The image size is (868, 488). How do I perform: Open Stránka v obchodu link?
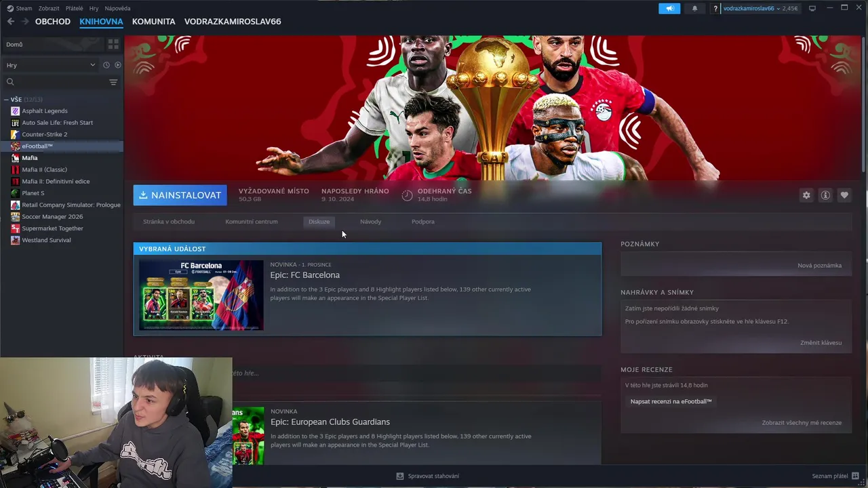click(x=169, y=222)
